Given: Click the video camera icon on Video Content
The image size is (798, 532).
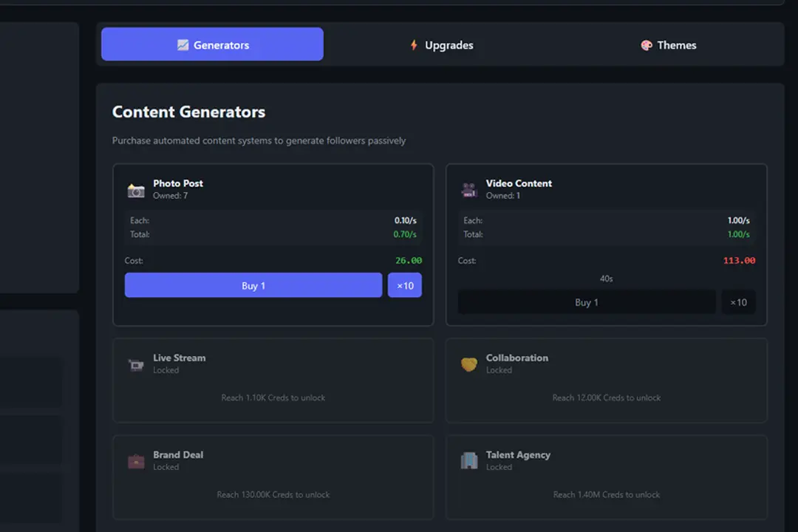Looking at the screenshot, I should tap(468, 189).
